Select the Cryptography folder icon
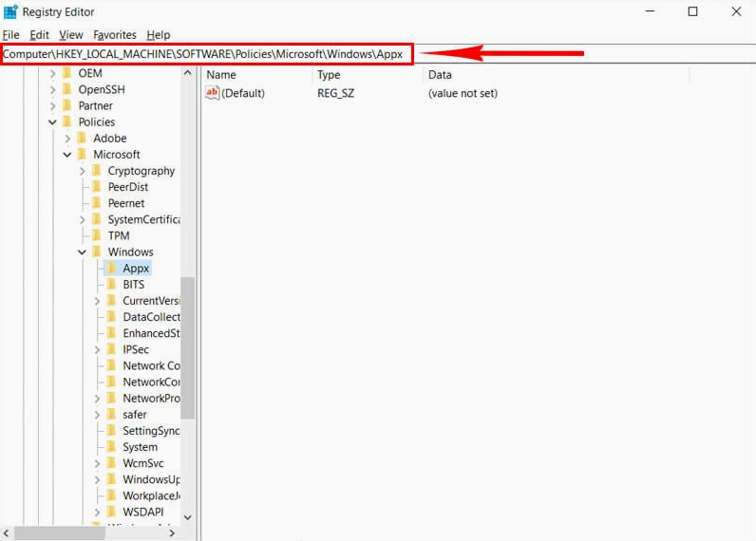Screen dimensions: 756x541 (x=97, y=171)
